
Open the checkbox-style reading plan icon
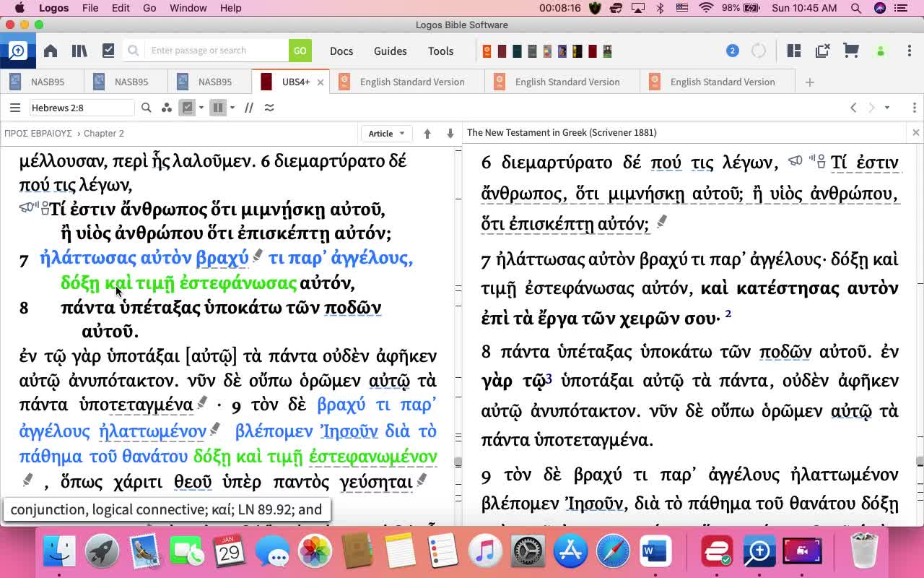tap(108, 51)
